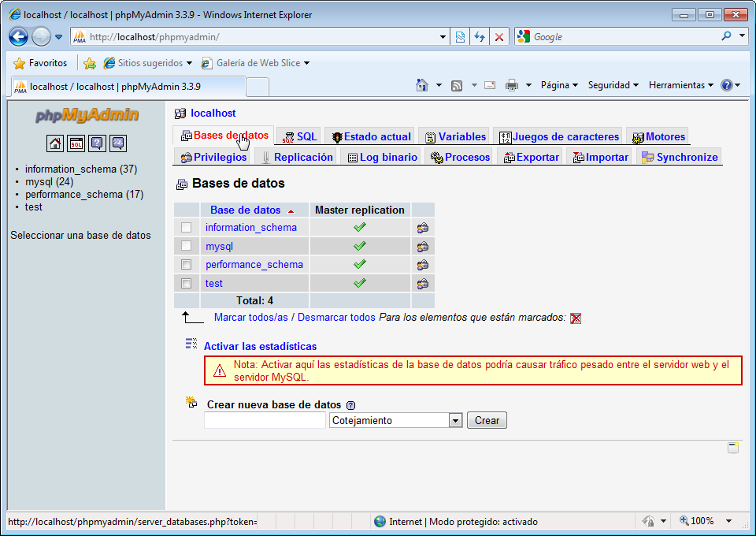Image resolution: width=756 pixels, height=536 pixels.
Task: Click the new database name input field
Action: (265, 420)
